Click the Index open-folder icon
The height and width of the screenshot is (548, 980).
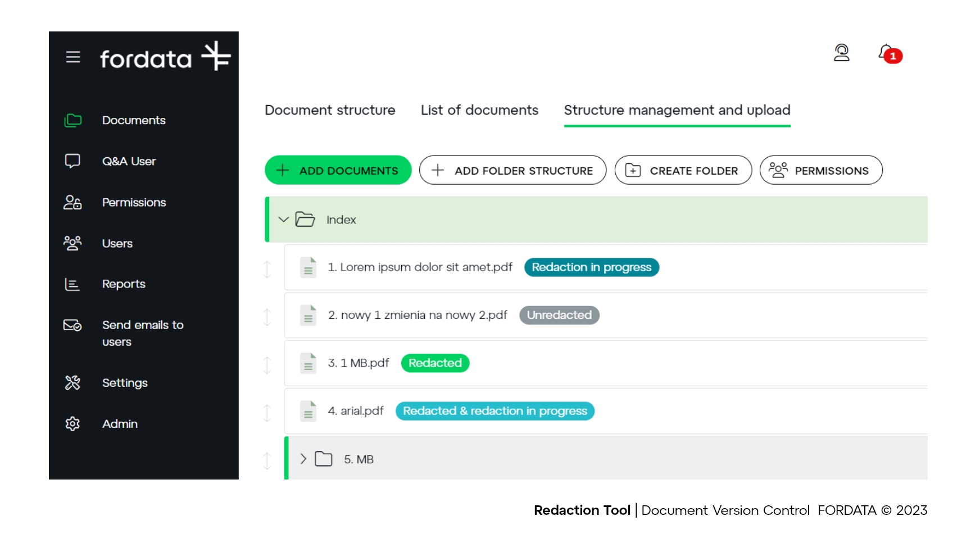point(305,220)
